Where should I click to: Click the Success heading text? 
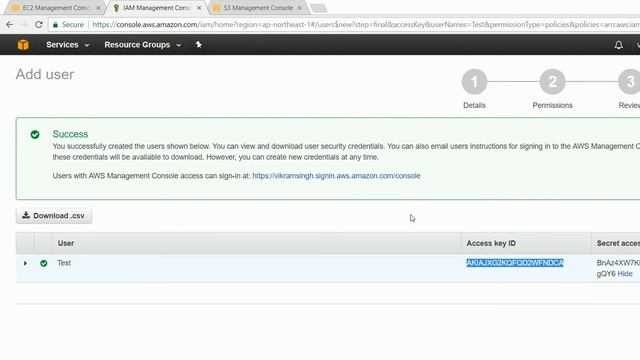tap(70, 134)
